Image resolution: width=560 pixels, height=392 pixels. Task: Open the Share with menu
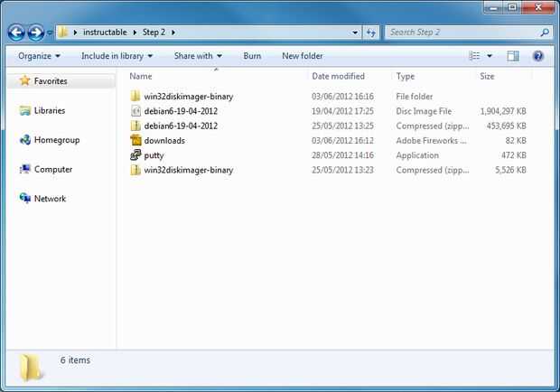pos(198,56)
